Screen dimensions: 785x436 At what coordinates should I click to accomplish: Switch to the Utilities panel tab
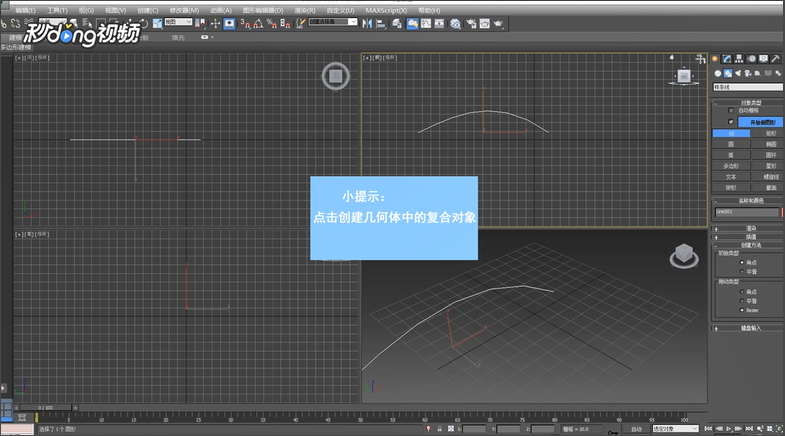(775, 59)
